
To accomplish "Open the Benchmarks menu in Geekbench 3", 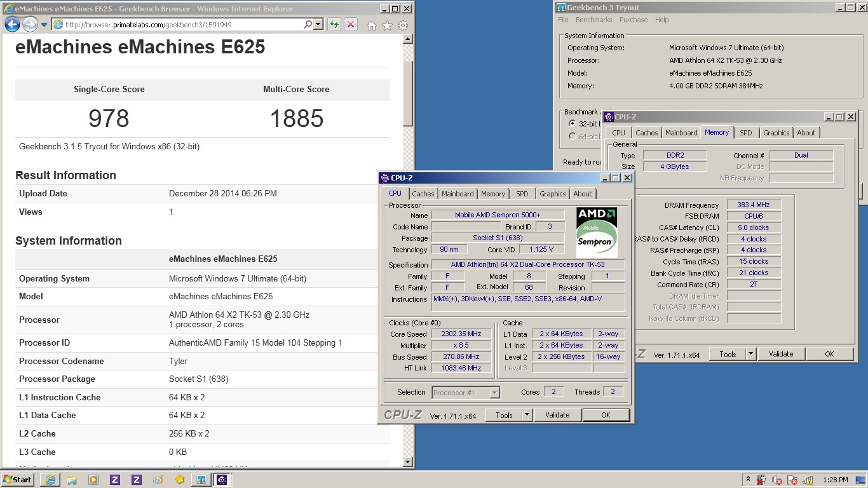I will point(594,20).
